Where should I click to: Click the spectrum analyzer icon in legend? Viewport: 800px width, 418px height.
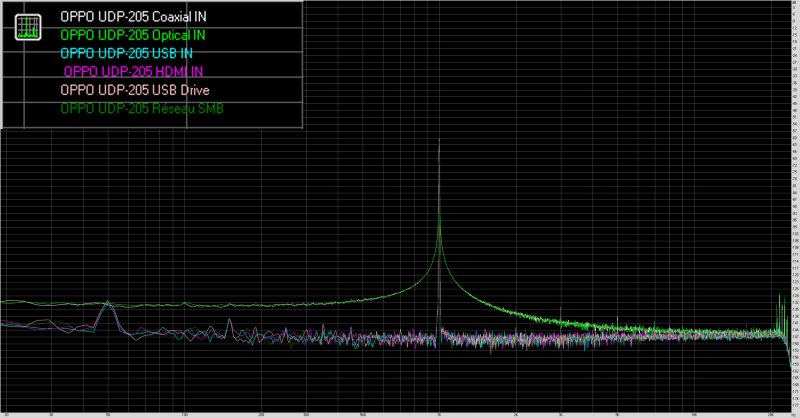click(28, 27)
